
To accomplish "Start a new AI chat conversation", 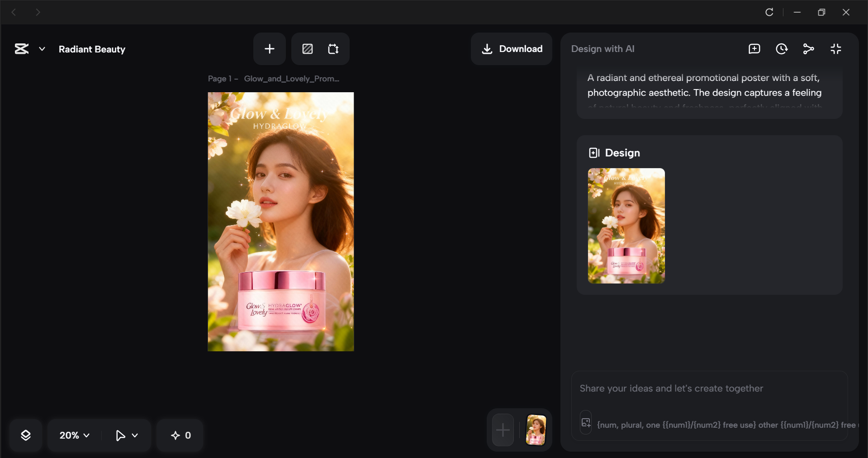I will pyautogui.click(x=754, y=48).
